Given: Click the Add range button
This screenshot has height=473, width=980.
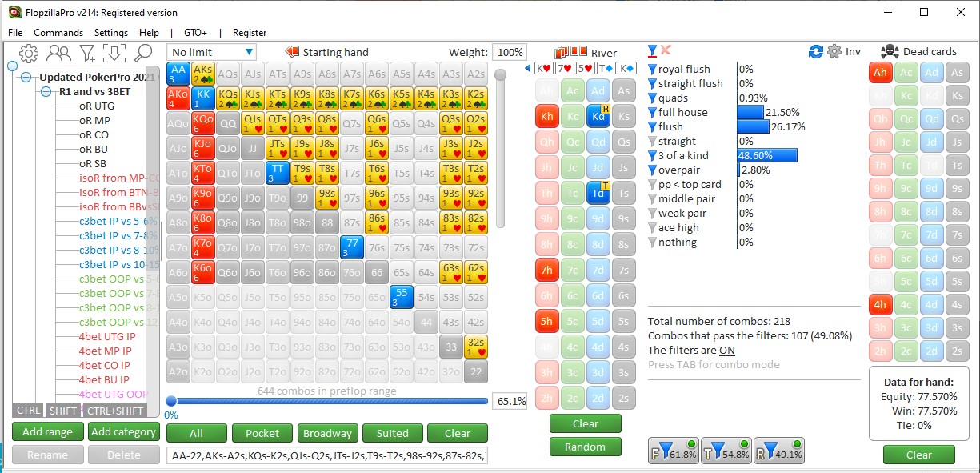Looking at the screenshot, I should pos(47,432).
